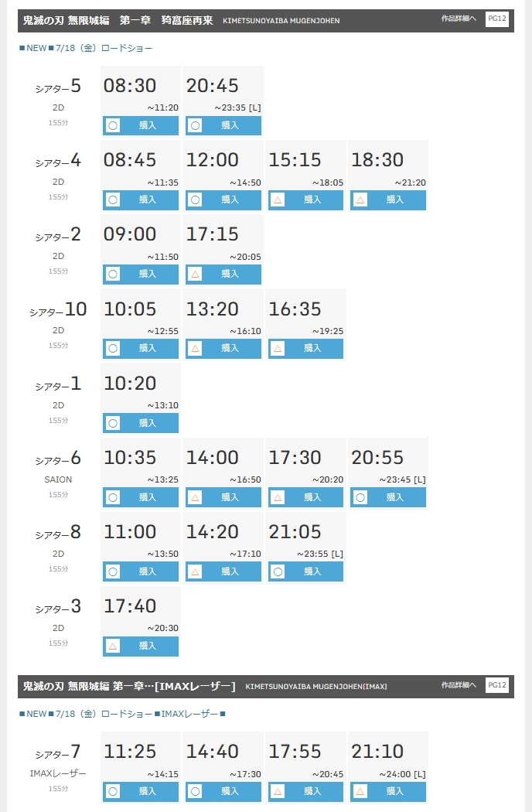The height and width of the screenshot is (812, 532).
Task: Click the triangle availability icon for 15:15 showing
Action: coord(278,200)
